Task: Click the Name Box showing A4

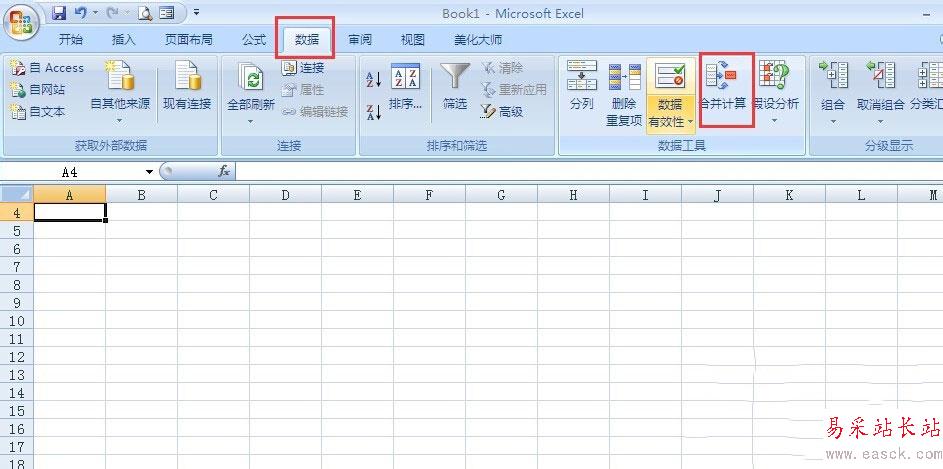Action: pyautogui.click(x=71, y=172)
